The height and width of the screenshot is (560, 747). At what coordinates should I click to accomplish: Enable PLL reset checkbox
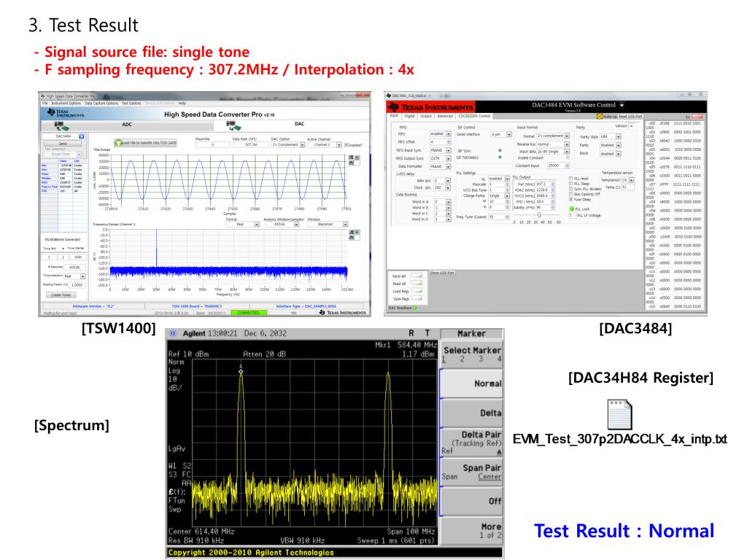(570, 179)
